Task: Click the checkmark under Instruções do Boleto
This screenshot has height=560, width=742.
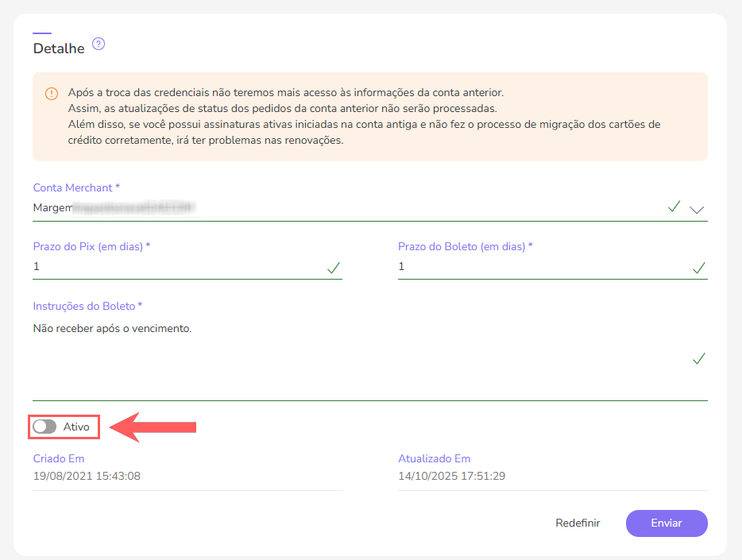Action: 698,358
